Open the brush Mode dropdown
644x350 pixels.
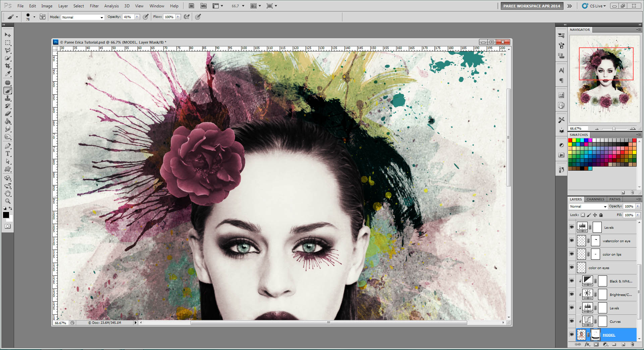83,17
